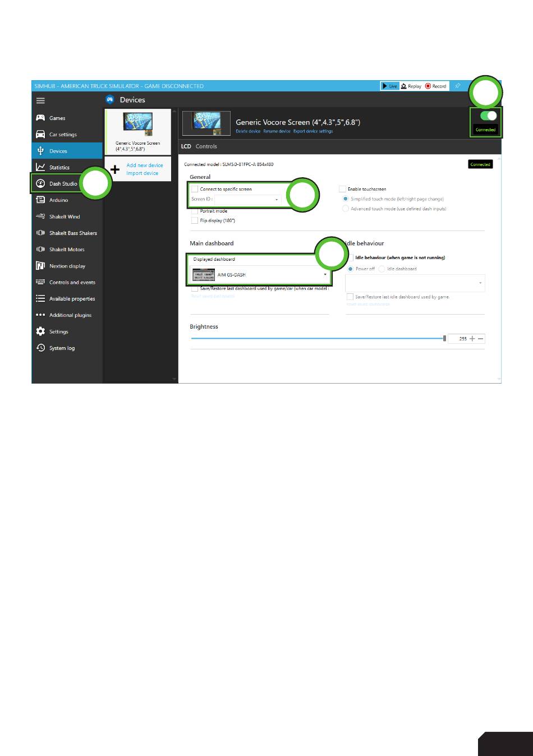
Task: Open the Screen ID dropdown
Action: click(247, 199)
